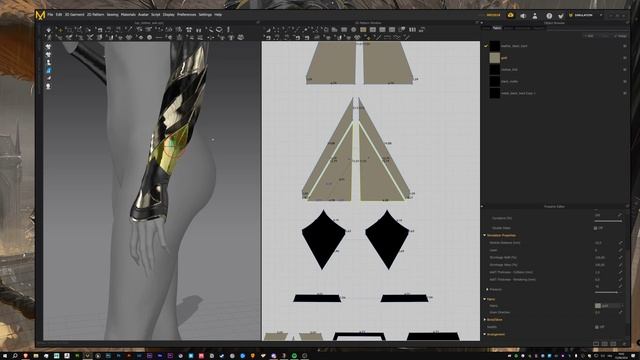Open the user account icon

click(x=535, y=16)
